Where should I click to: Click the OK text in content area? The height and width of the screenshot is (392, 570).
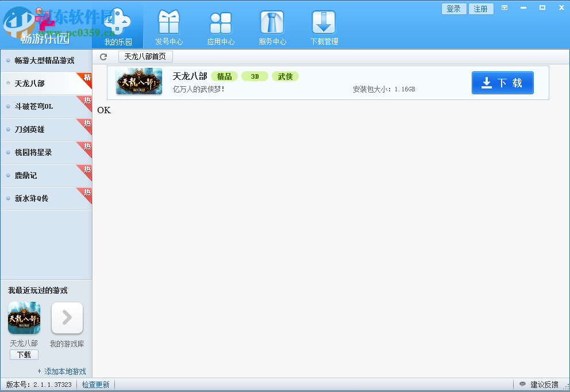[x=104, y=110]
